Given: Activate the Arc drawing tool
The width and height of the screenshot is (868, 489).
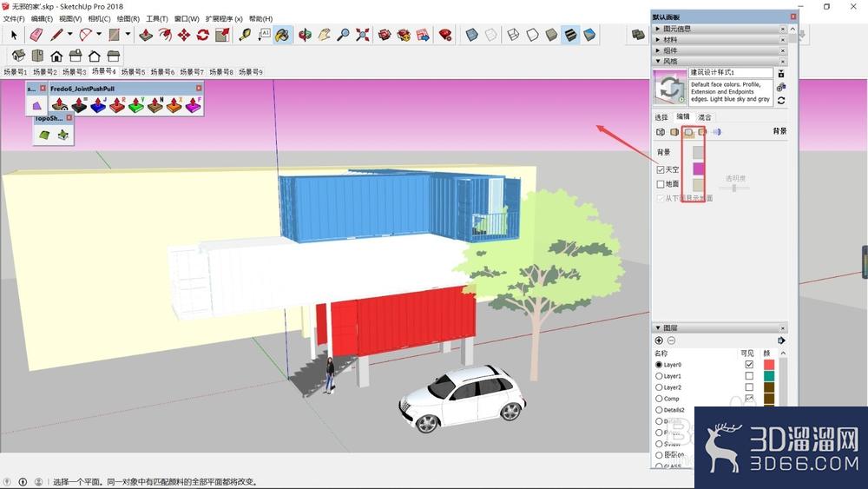Looking at the screenshot, I should tap(85, 35).
